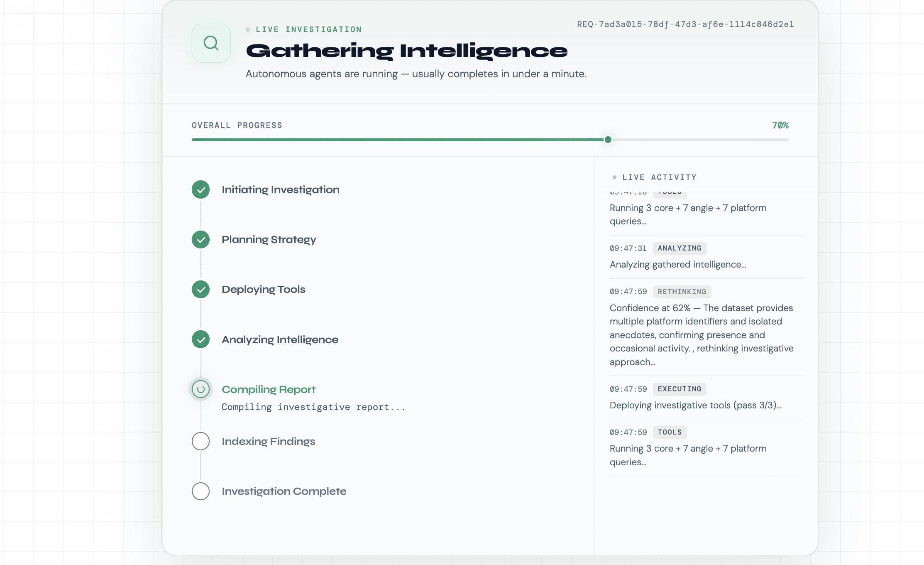Open the Compiling Report step label
The image size is (924, 565).
[x=268, y=389]
